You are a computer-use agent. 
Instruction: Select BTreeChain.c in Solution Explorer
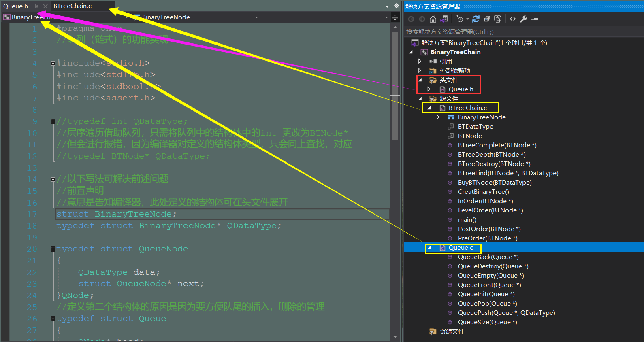pyautogui.click(x=468, y=108)
